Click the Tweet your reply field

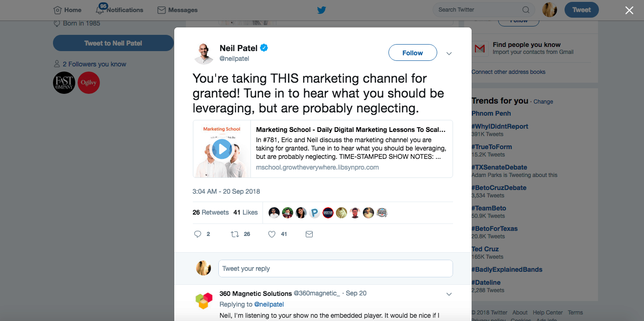click(335, 269)
